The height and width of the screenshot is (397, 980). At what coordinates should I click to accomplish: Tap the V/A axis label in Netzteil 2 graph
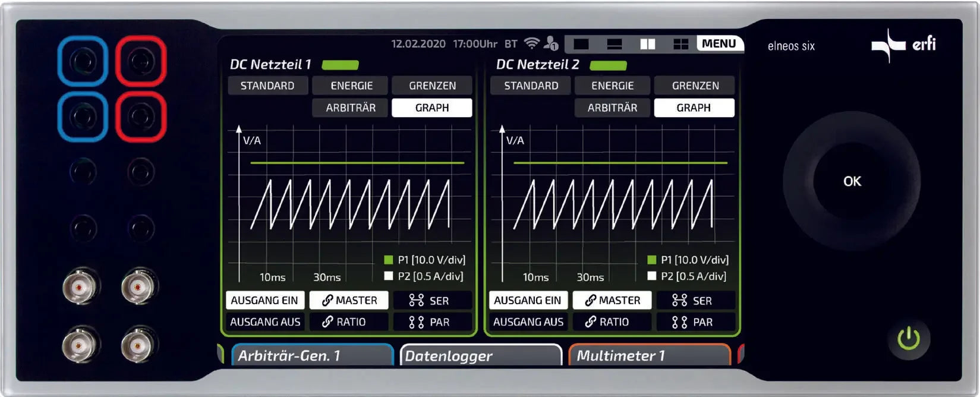click(515, 140)
